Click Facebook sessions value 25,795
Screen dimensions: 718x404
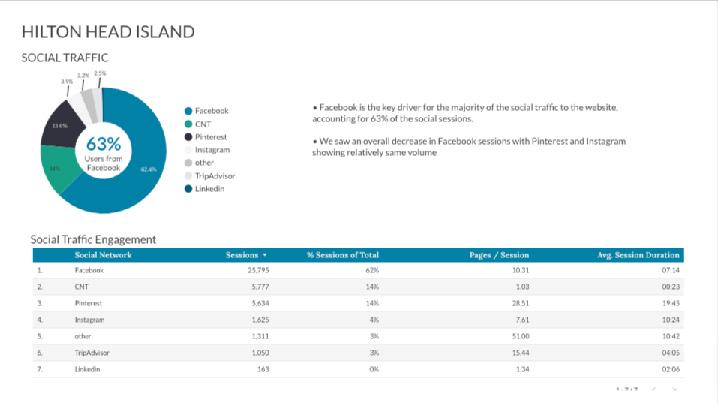[x=258, y=270]
